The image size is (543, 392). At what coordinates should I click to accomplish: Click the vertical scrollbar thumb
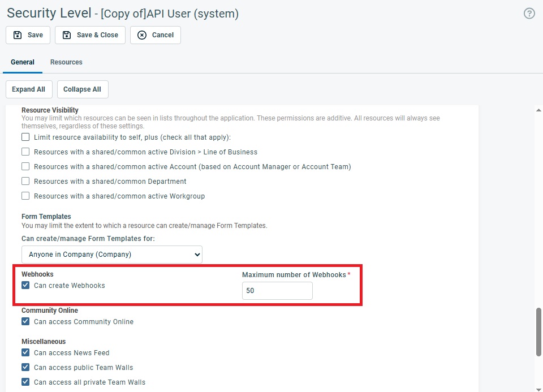click(x=538, y=331)
